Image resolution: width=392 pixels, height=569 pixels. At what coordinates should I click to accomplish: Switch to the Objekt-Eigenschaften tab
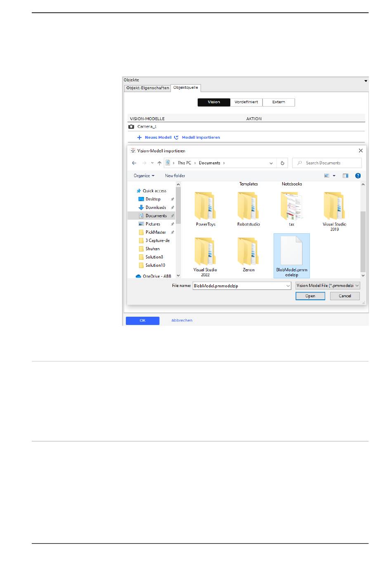[147, 88]
